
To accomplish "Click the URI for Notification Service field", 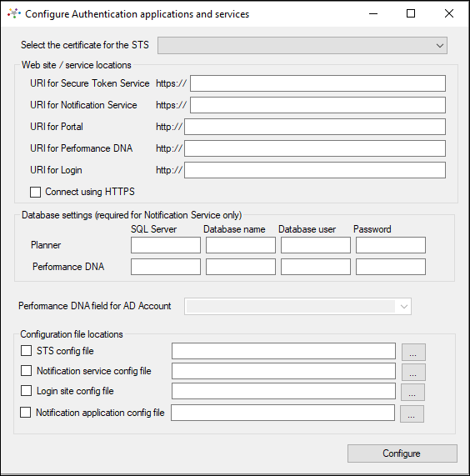I will point(317,105).
